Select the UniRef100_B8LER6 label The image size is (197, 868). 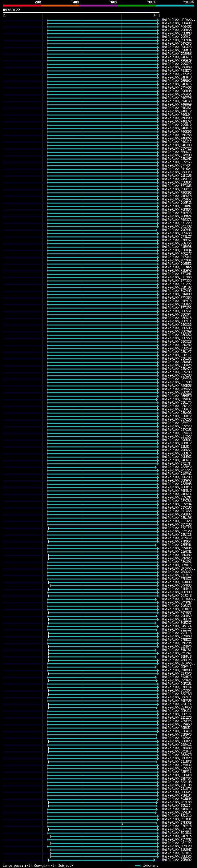click(177, 856)
